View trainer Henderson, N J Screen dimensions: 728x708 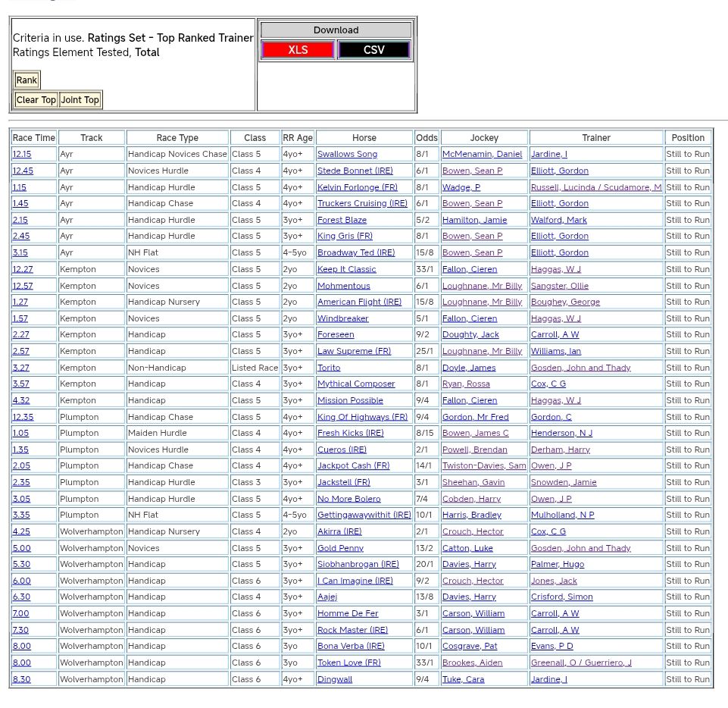(x=561, y=434)
